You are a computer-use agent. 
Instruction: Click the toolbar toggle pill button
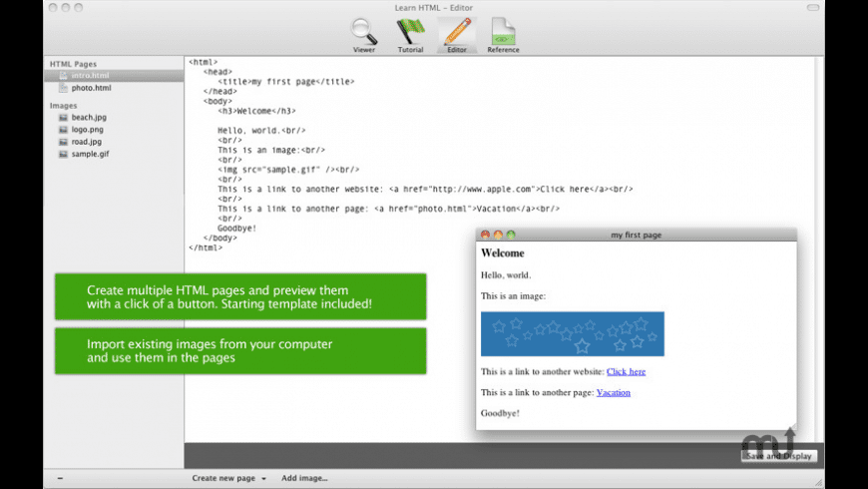(813, 8)
